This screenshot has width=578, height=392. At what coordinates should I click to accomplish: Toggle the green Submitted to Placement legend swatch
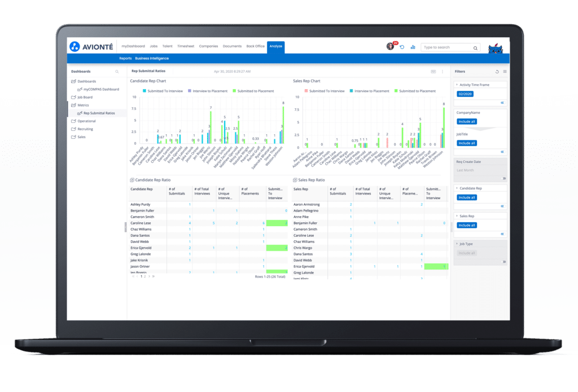(x=234, y=91)
